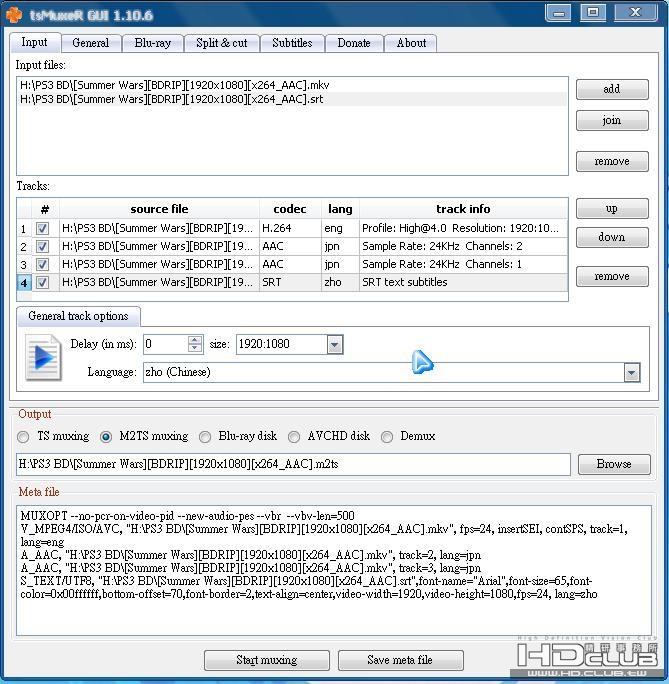Click the add input file button

point(612,89)
